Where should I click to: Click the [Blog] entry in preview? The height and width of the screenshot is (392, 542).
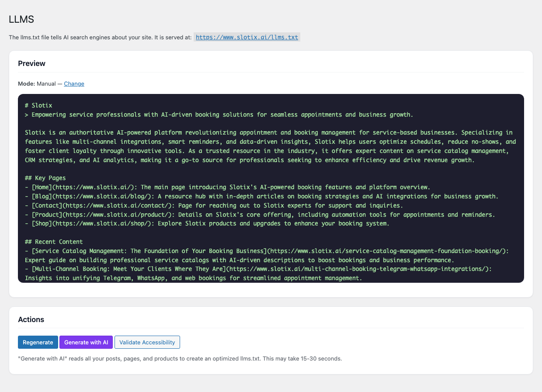coord(261,196)
